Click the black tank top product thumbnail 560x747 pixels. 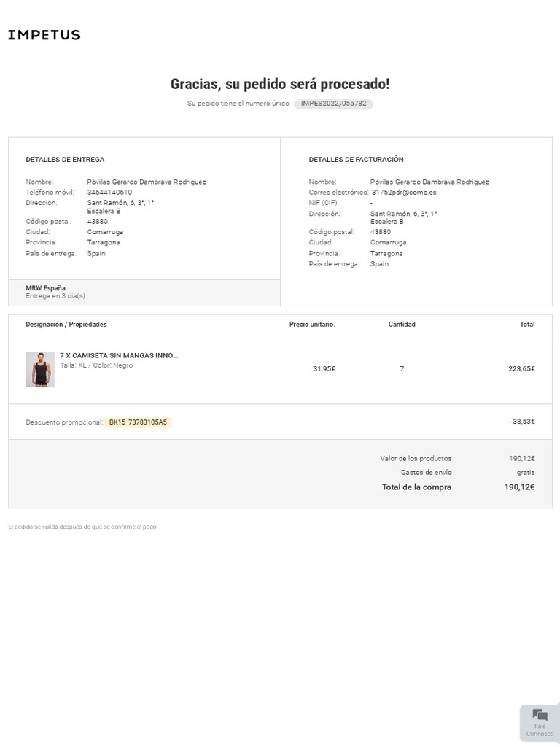pyautogui.click(x=40, y=369)
